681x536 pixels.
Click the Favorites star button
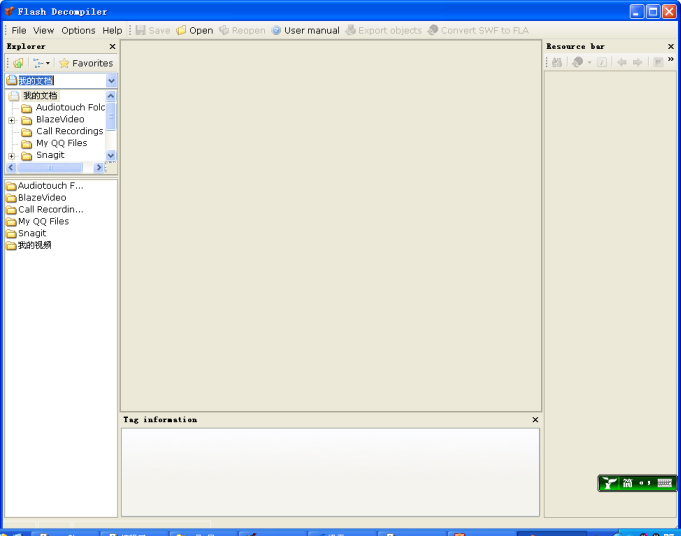pos(86,63)
